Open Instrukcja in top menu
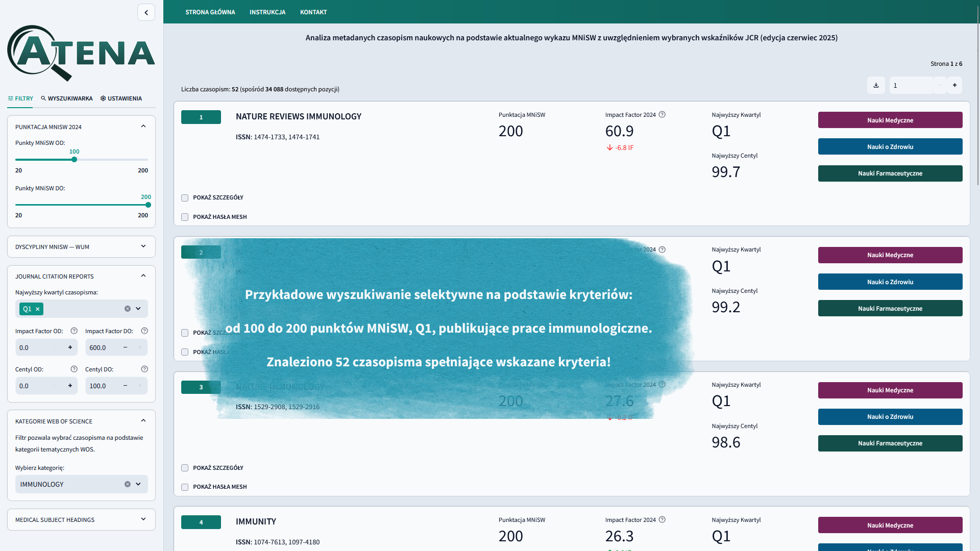Viewport: 980px width, 551px height. coord(267,12)
